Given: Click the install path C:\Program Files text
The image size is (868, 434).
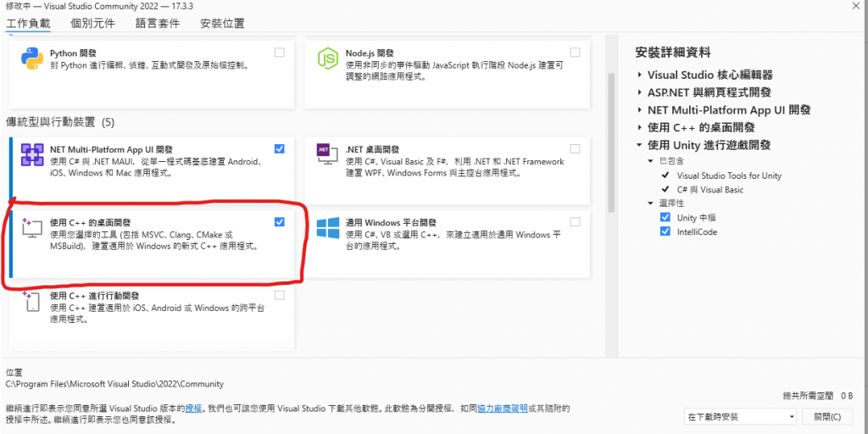Looking at the screenshot, I should (x=114, y=384).
